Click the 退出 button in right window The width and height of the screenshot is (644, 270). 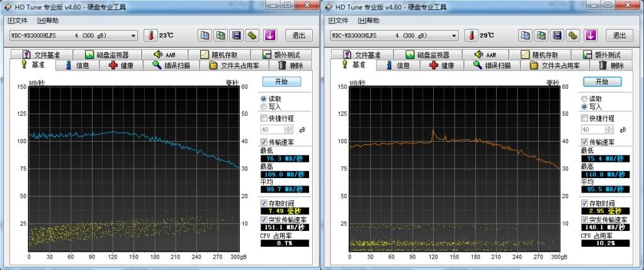[x=619, y=35]
